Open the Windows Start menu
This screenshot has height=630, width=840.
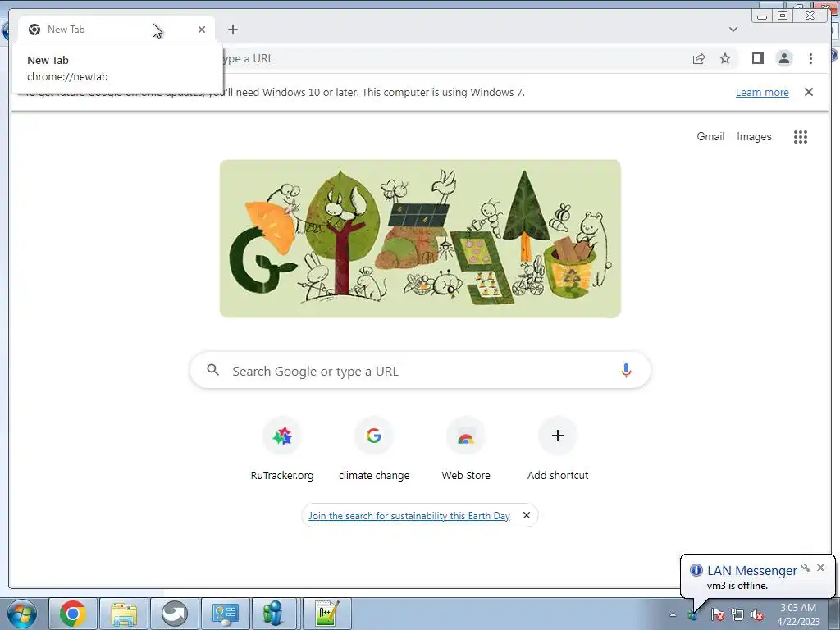click(21, 614)
